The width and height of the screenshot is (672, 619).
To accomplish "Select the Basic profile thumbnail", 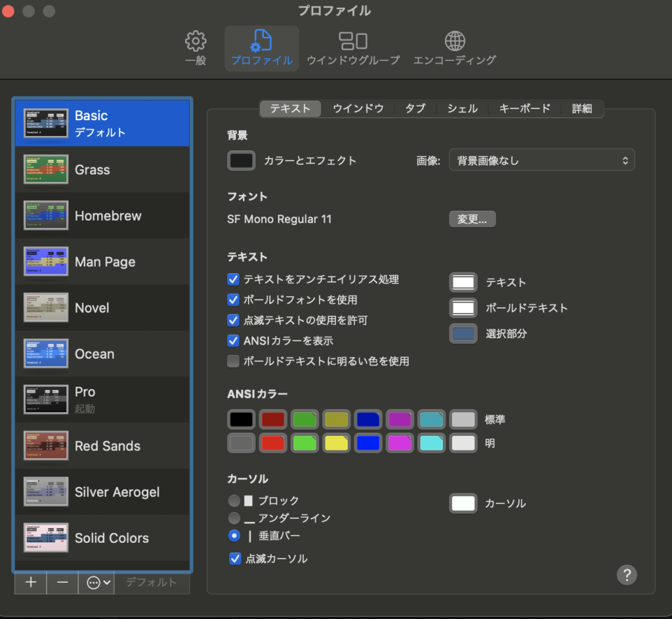I will coord(46,123).
